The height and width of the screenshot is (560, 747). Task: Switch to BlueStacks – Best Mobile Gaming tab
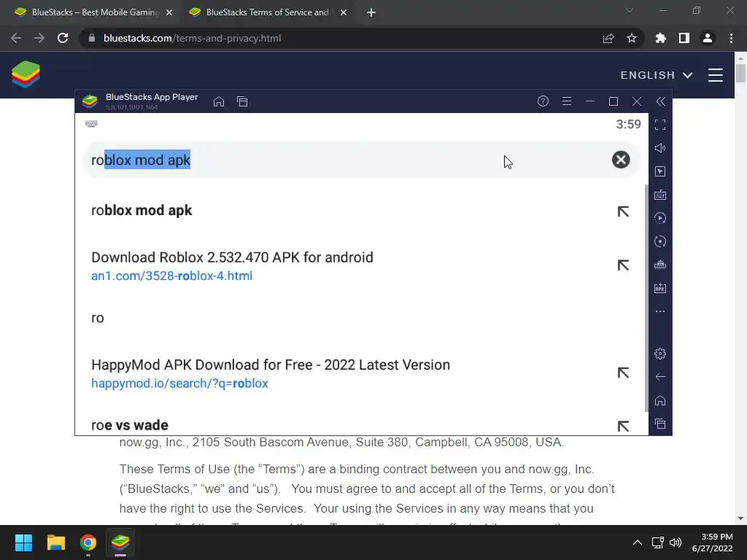pyautogui.click(x=96, y=12)
